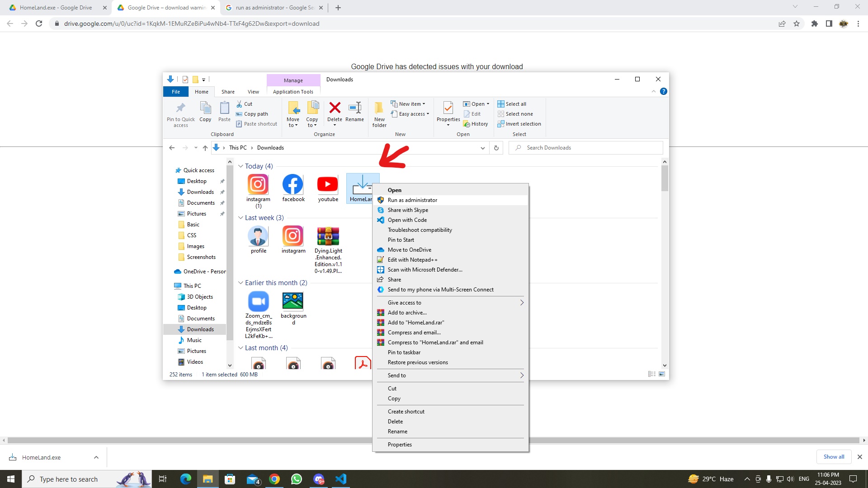Open 3D Objects in navigation pane

point(200,297)
